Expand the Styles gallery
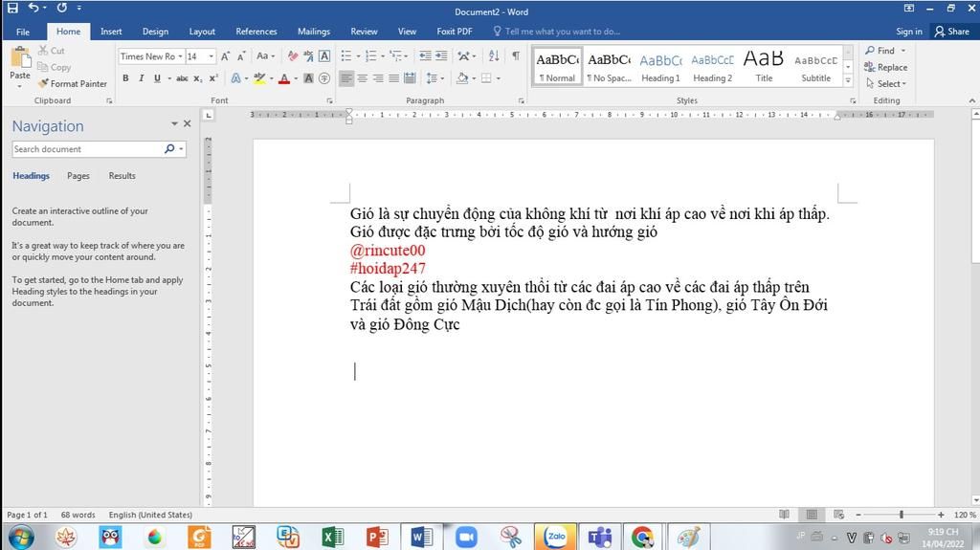The image size is (980, 550). (x=848, y=80)
